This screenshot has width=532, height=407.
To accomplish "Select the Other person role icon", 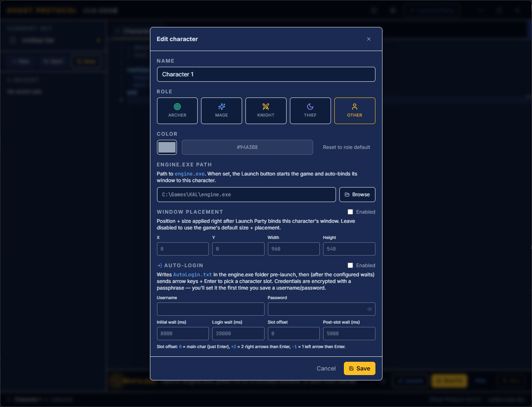I will coord(355,106).
